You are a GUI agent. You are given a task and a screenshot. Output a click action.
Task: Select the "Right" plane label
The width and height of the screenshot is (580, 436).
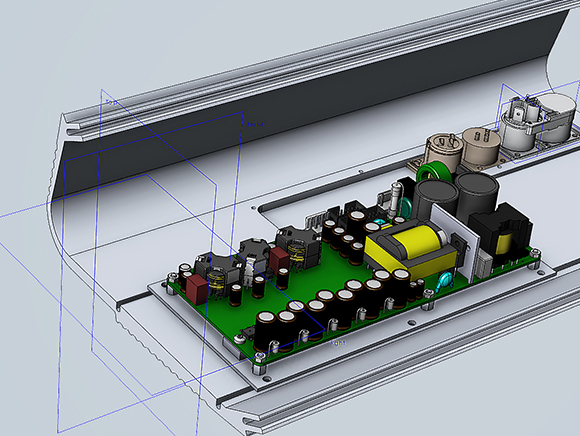[x=338, y=343]
